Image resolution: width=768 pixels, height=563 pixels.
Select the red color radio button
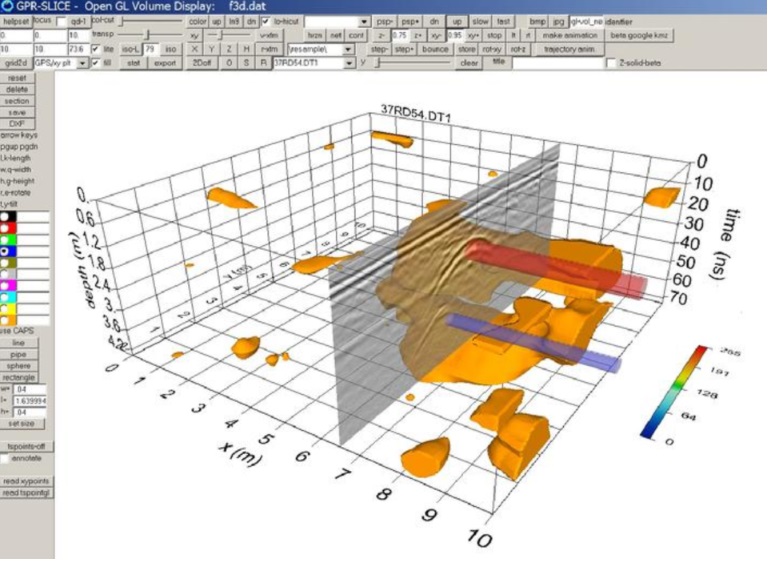pos(4,228)
